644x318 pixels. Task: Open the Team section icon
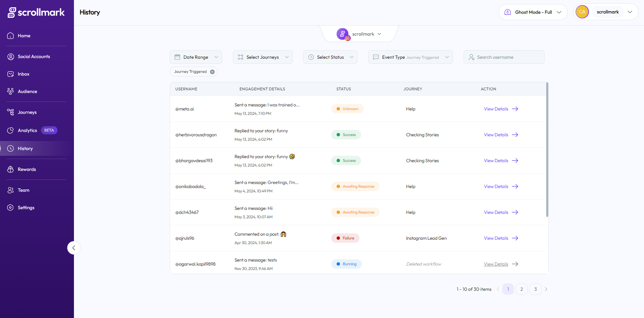(x=10, y=190)
